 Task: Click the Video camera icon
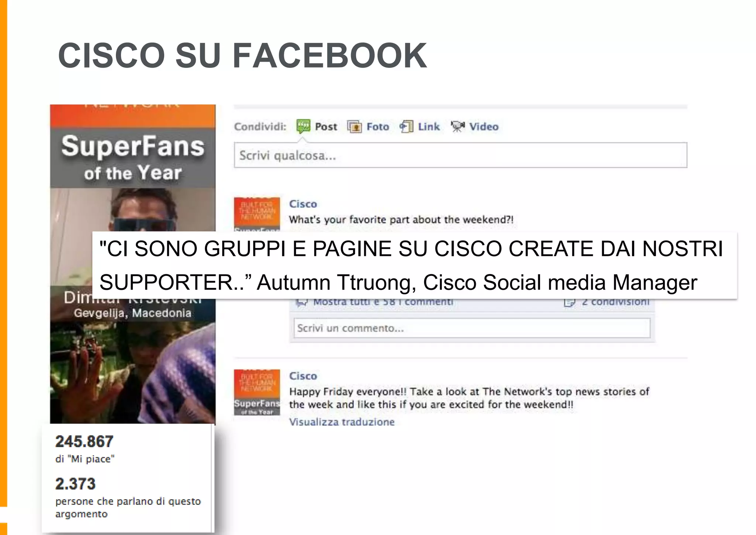click(x=458, y=127)
